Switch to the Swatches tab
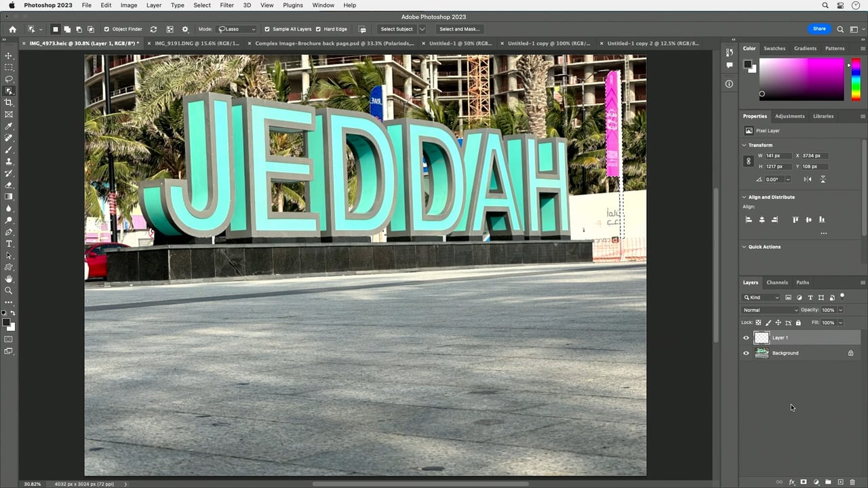The width and height of the screenshot is (868, 488). tap(774, 49)
